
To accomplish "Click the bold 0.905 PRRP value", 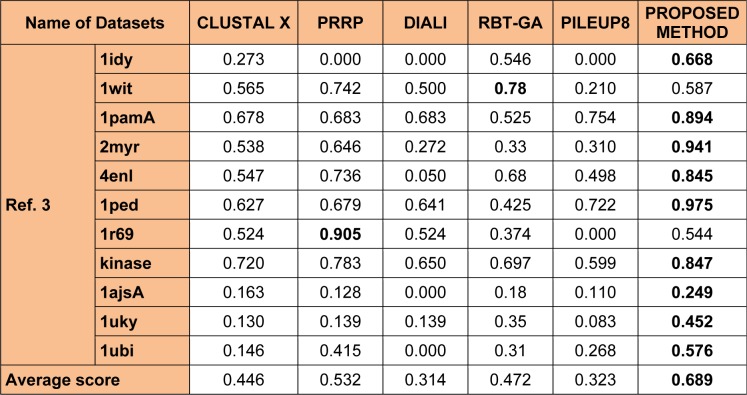I will (x=340, y=234).
